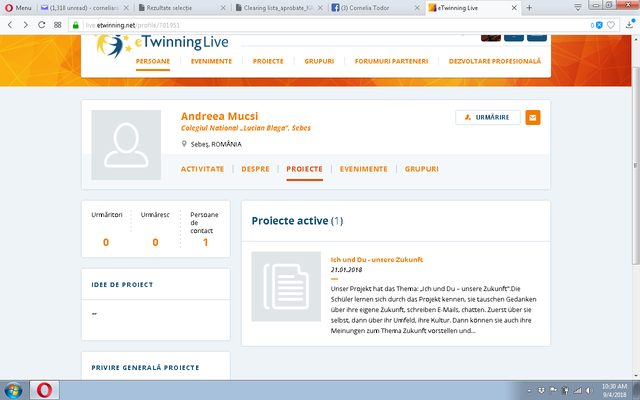Click the Andreea Mucsi name heading
Screen dimensions: 640x400
tap(220, 116)
